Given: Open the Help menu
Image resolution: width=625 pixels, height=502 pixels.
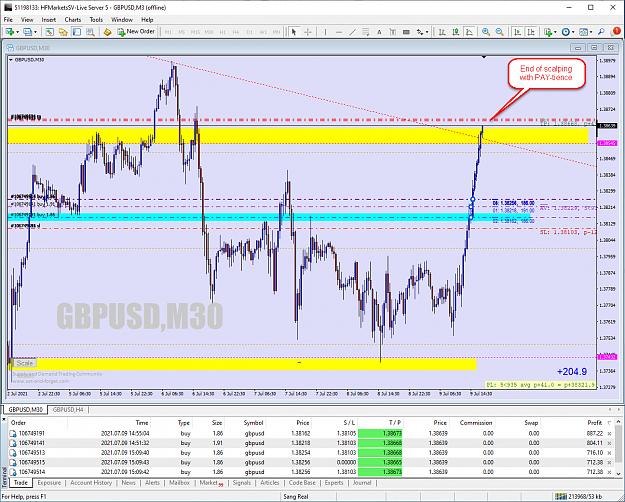Looking at the screenshot, I should pos(147,20).
